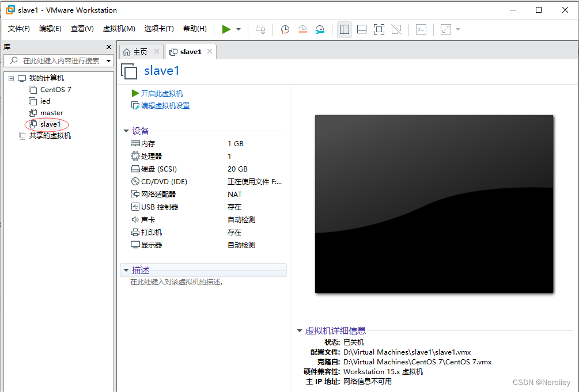The image size is (579, 392).
Task: Click the NAT network adapter value
Action: [x=234, y=195]
